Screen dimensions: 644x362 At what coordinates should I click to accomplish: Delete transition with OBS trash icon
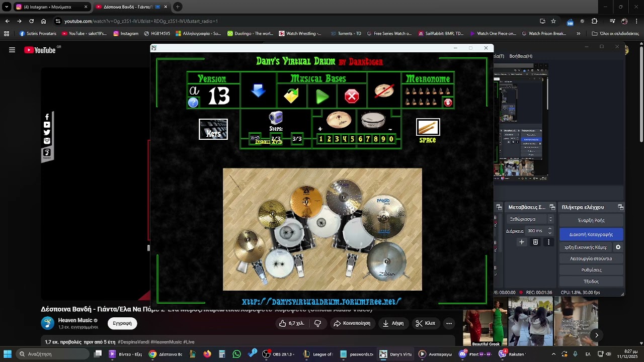click(535, 242)
